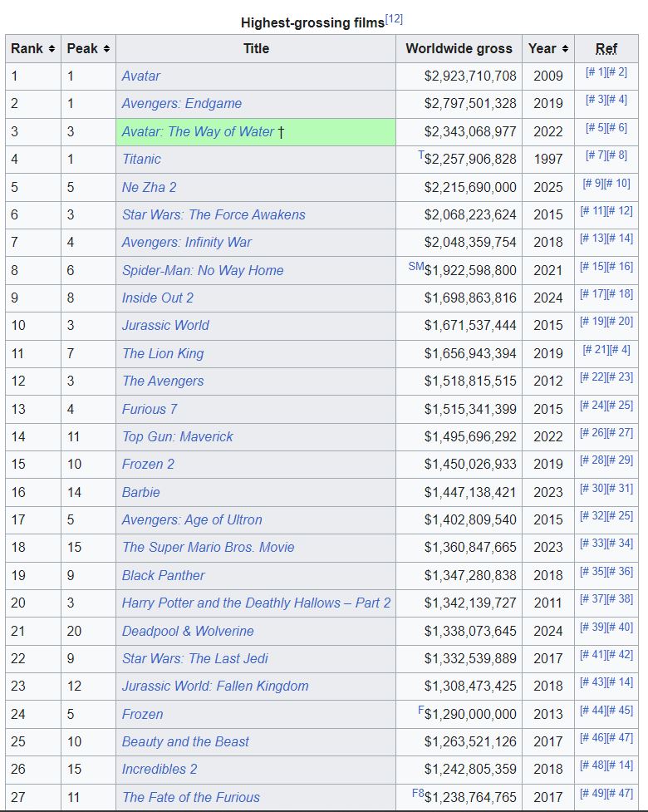Click the F8 note beside Fate of the Furious
This screenshot has width=648, height=812.
[x=418, y=793]
